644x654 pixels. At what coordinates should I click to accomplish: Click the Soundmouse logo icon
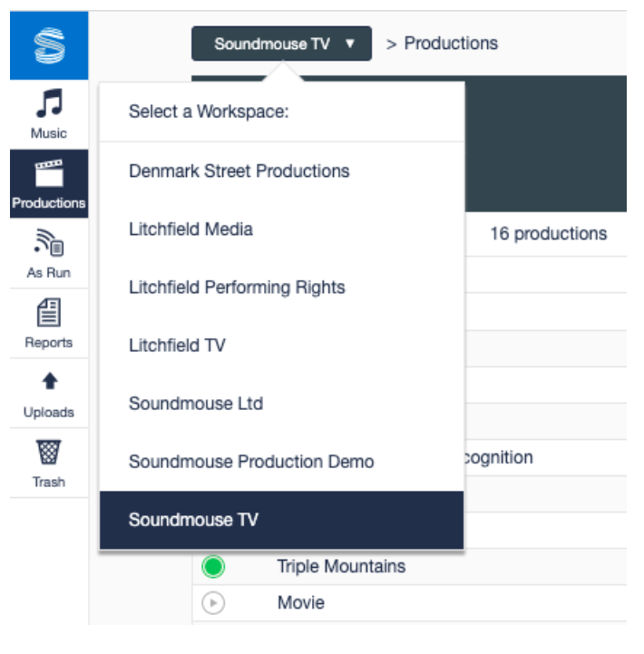[x=49, y=45]
